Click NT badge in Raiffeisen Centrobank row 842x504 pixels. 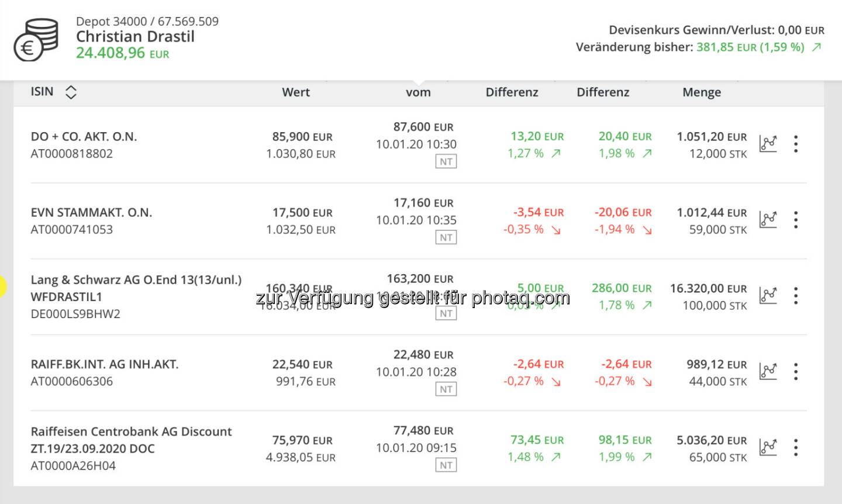click(446, 465)
